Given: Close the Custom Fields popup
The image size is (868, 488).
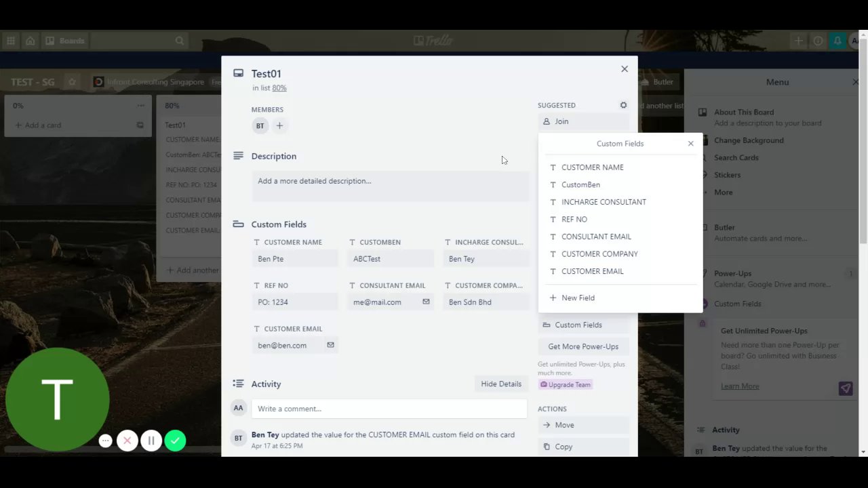Looking at the screenshot, I should [x=690, y=144].
